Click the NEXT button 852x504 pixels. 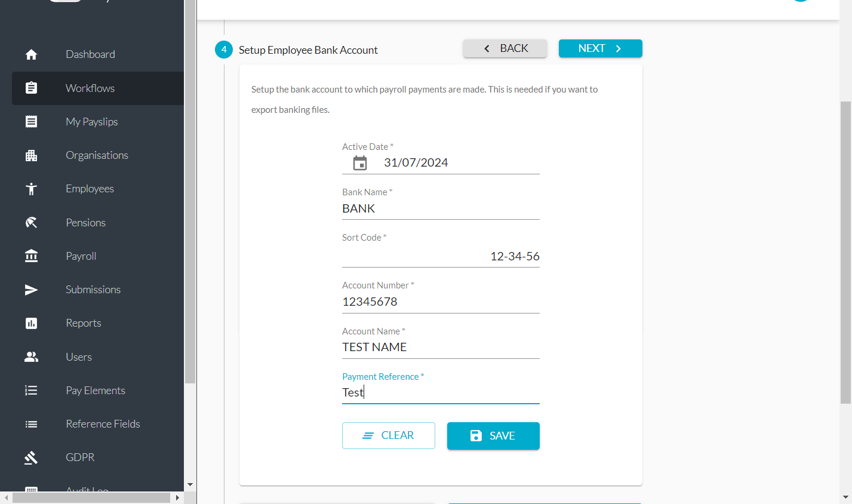(601, 48)
